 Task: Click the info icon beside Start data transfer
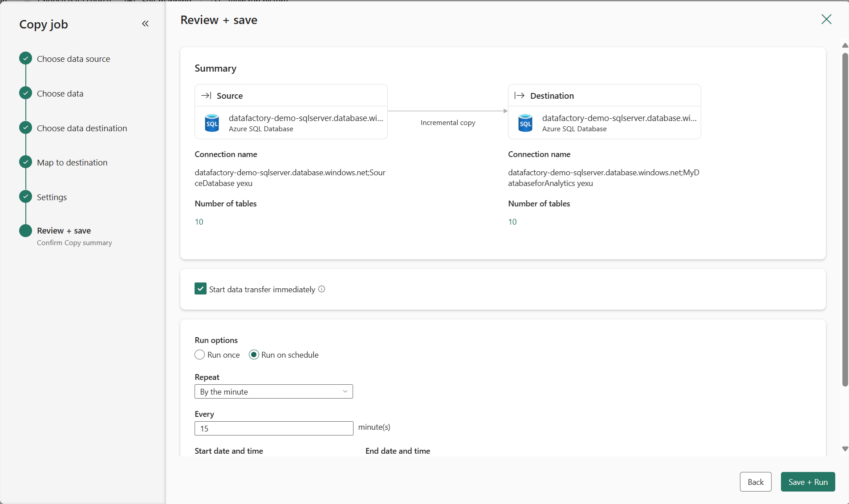pos(322,289)
